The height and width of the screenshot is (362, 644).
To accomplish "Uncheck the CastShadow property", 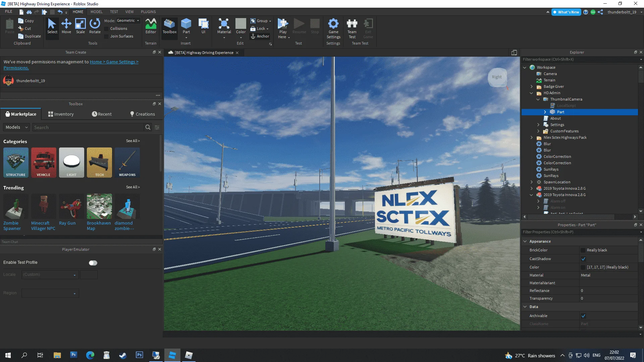I will 583,259.
